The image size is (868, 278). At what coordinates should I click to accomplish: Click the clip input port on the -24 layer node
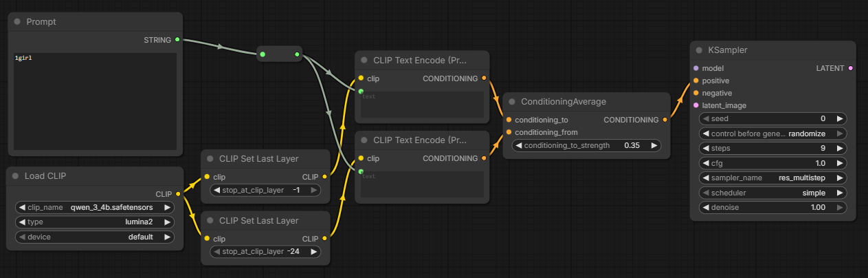207,239
